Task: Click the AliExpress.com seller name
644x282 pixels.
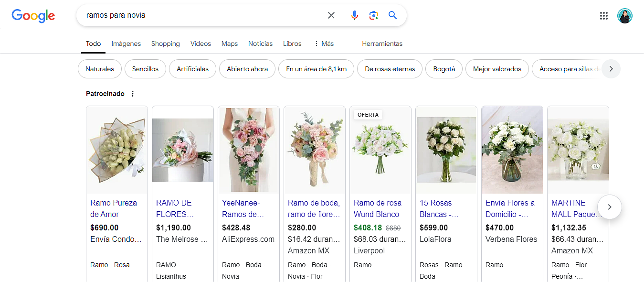Action: tap(248, 239)
